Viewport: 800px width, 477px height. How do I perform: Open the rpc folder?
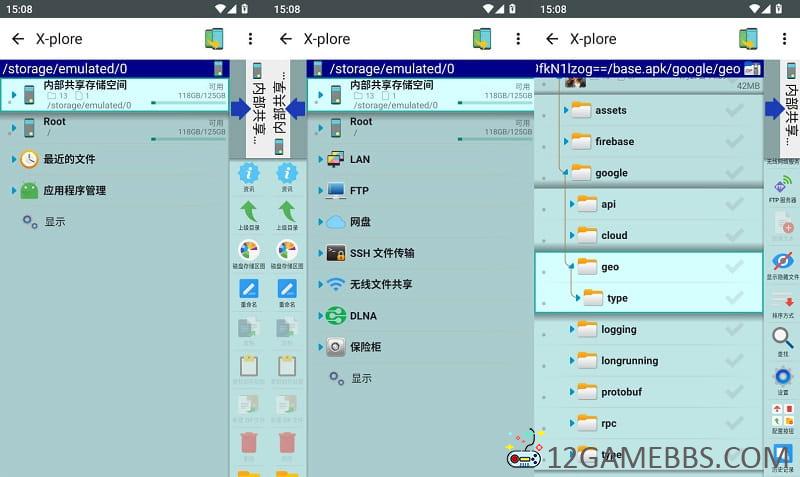coord(609,423)
